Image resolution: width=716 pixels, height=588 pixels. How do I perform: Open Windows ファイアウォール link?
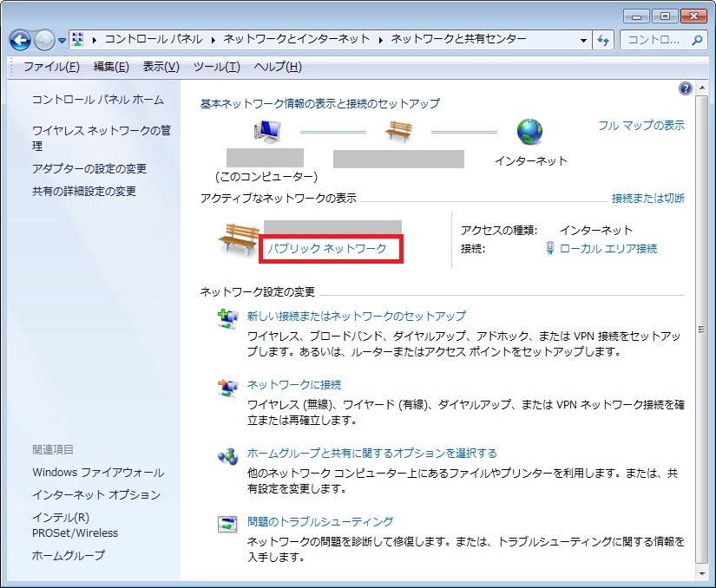click(98, 473)
